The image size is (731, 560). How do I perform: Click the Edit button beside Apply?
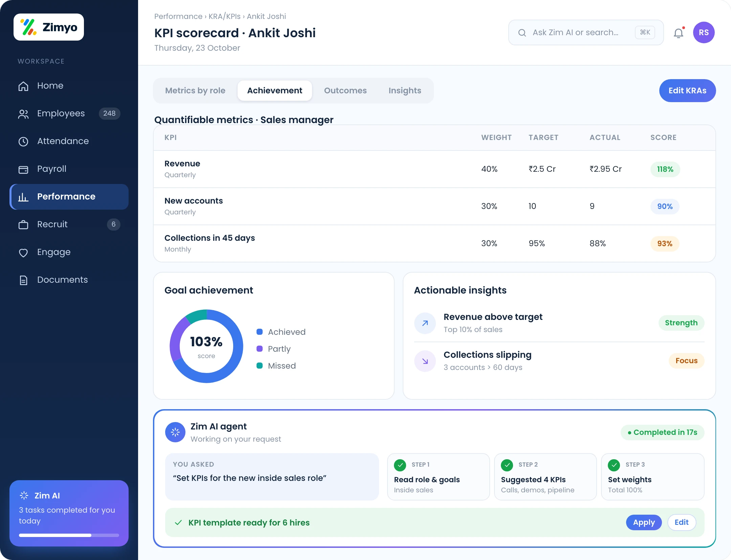(682, 522)
